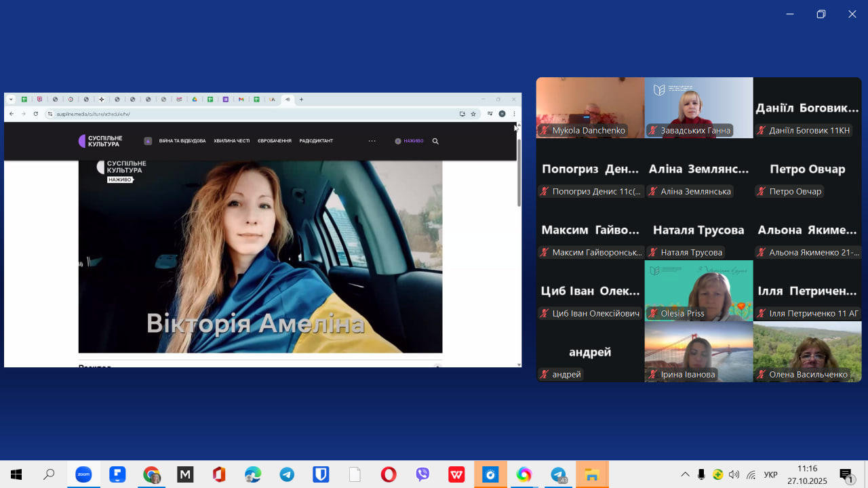868x488 pixels.
Task: Click the Zoom icon in the taskbar
Action: point(83,474)
